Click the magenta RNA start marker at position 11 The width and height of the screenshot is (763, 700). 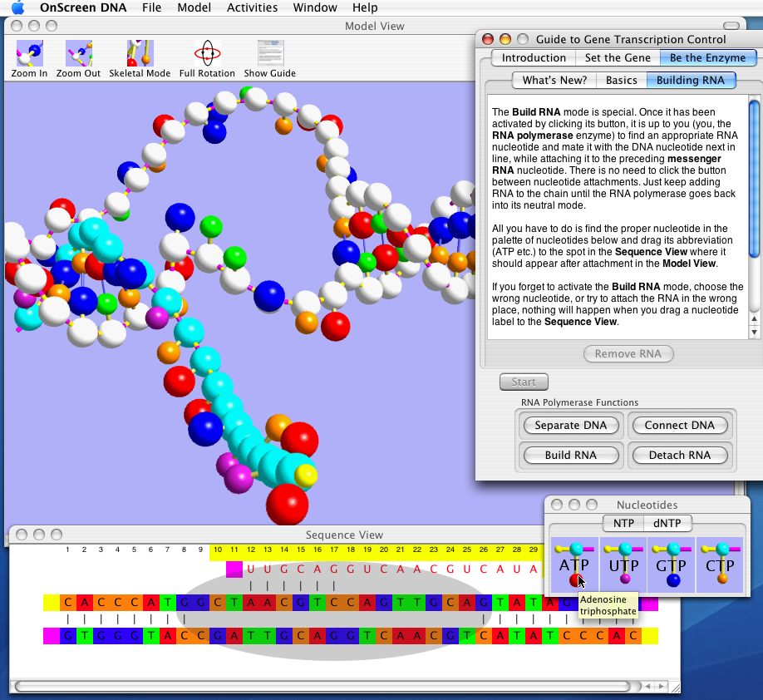[234, 569]
